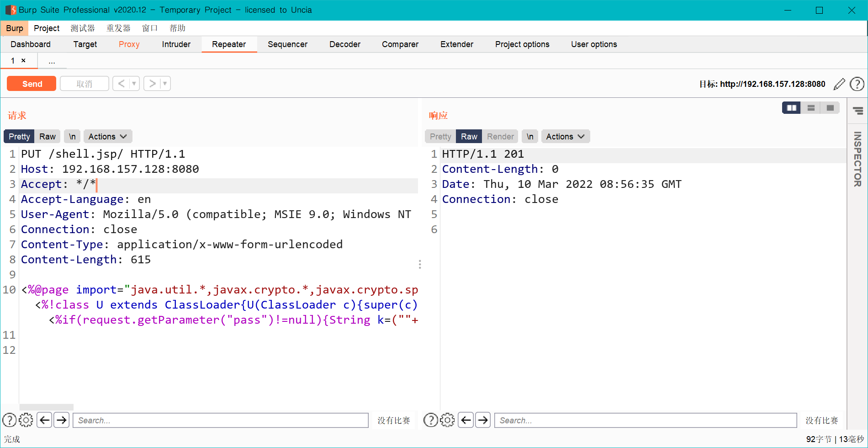The width and height of the screenshot is (868, 448).
Task: Click HTTP/1.1 201 response status line
Action: (x=483, y=154)
